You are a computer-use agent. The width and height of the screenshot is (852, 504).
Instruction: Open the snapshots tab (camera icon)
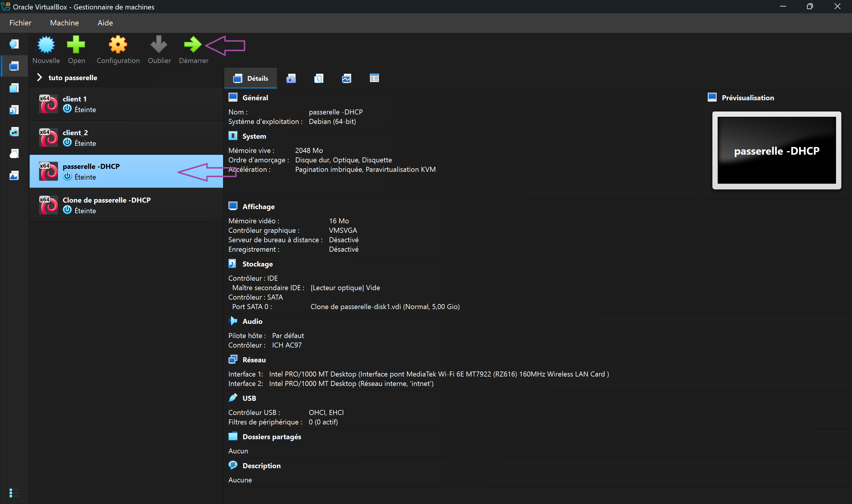291,78
